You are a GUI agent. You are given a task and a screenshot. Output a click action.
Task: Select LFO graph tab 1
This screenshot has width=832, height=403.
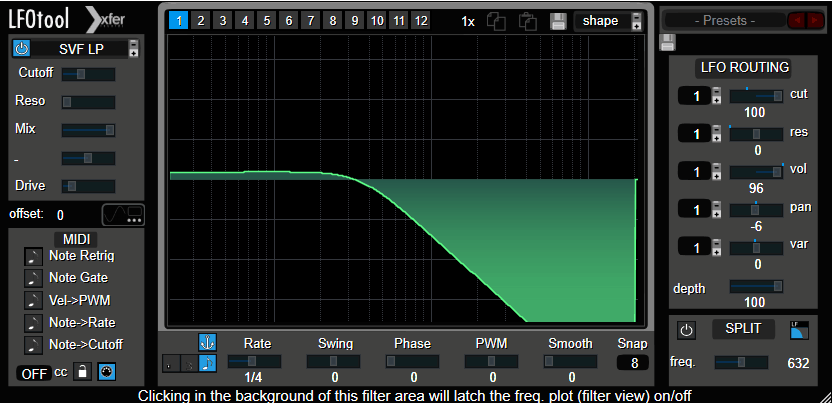click(x=179, y=21)
